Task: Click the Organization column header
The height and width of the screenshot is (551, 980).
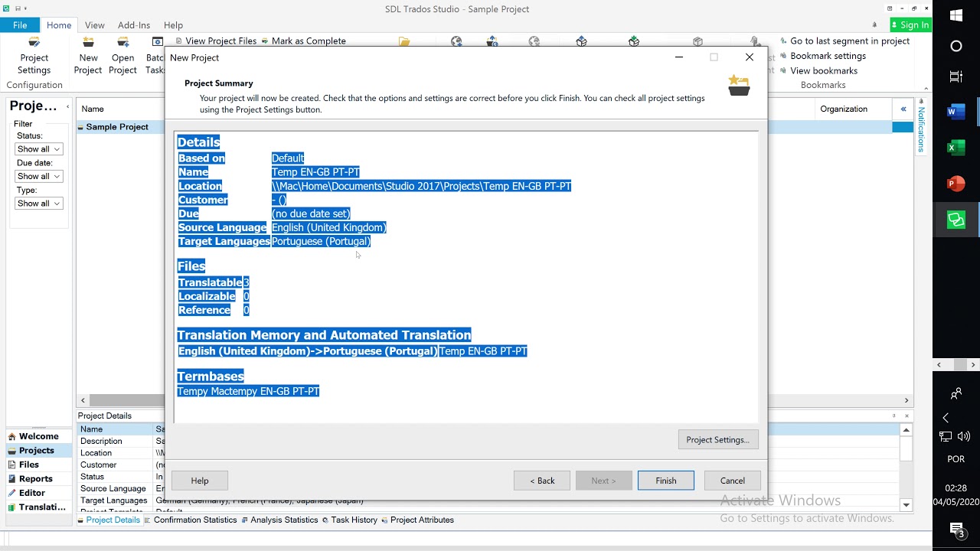Action: (x=844, y=109)
